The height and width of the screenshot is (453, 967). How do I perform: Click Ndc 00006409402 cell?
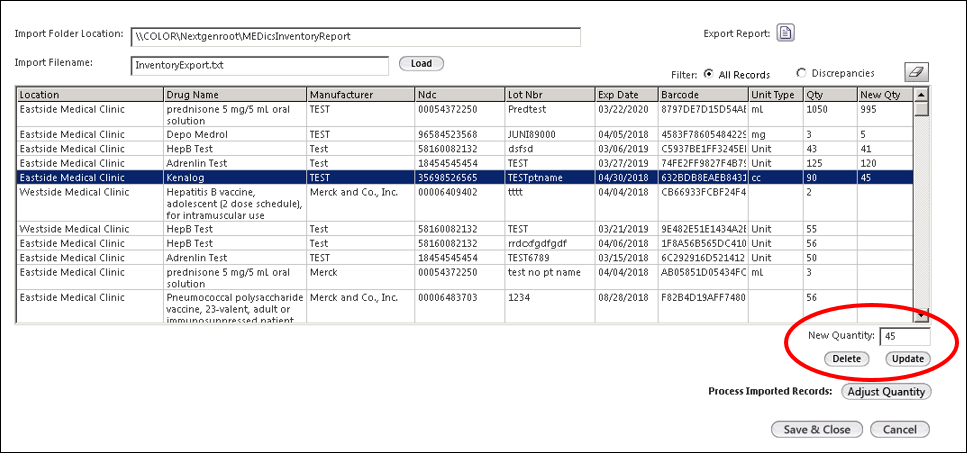tap(459, 203)
